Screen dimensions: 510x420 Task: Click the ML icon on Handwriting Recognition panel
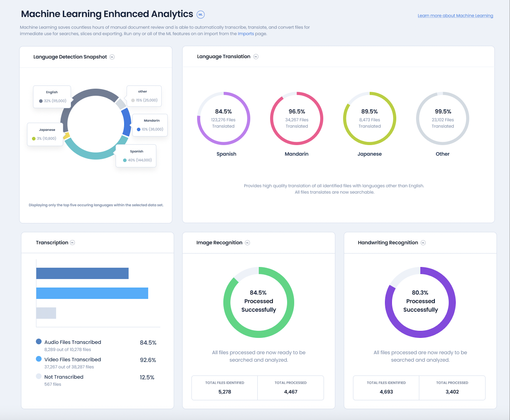click(x=423, y=243)
